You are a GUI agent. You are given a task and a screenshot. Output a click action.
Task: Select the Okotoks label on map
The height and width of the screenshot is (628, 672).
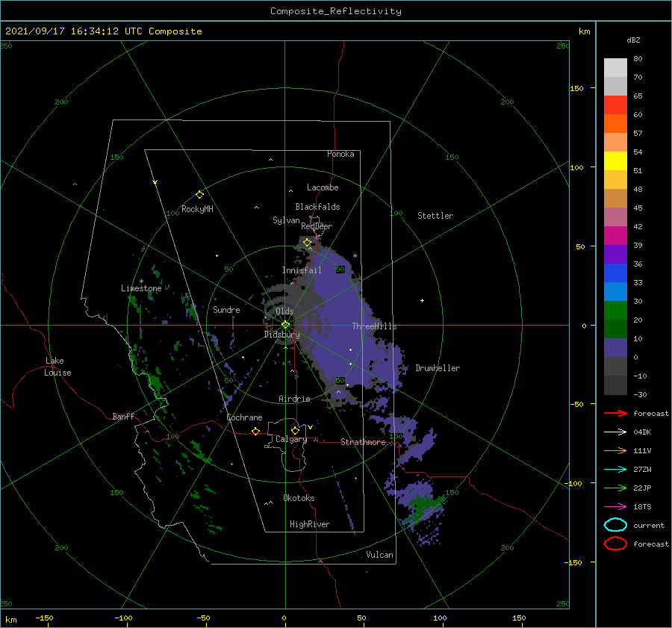point(299,498)
